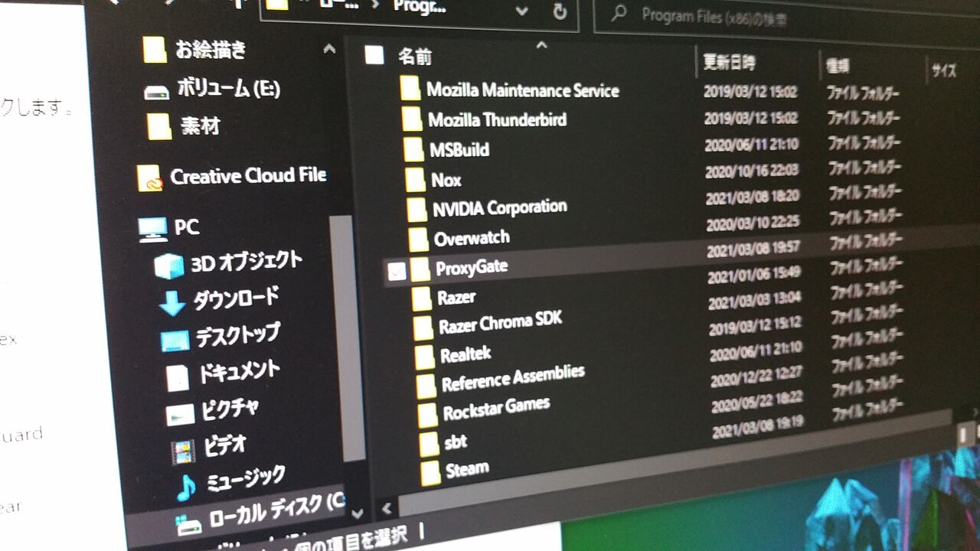This screenshot has width=980, height=551.
Task: Open the ピクチャ icon in sidebar
Action: click(x=180, y=414)
